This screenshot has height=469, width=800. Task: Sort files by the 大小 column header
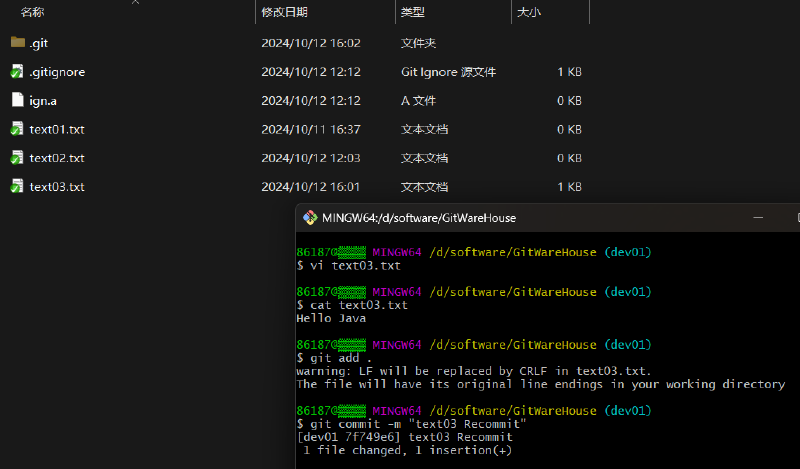click(x=529, y=12)
